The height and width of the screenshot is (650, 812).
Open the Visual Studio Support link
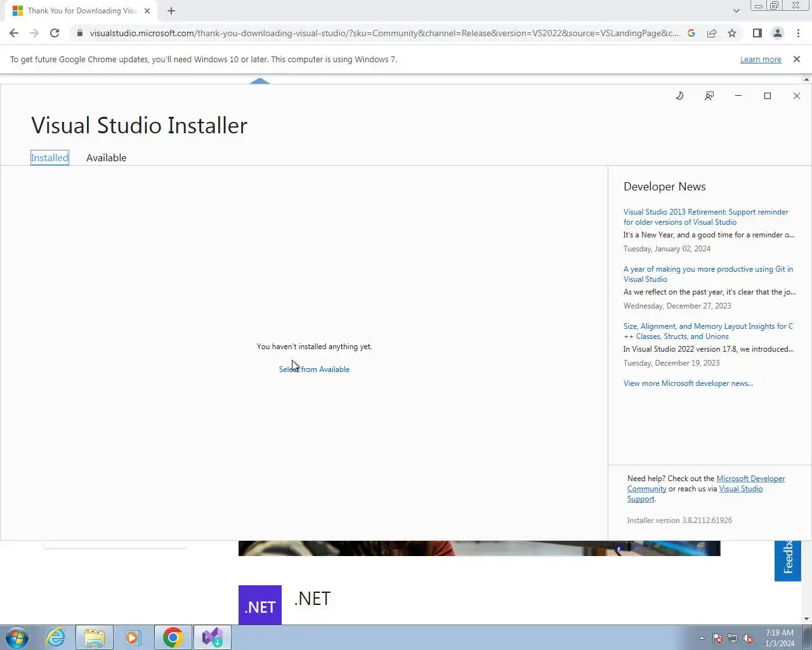tap(695, 494)
